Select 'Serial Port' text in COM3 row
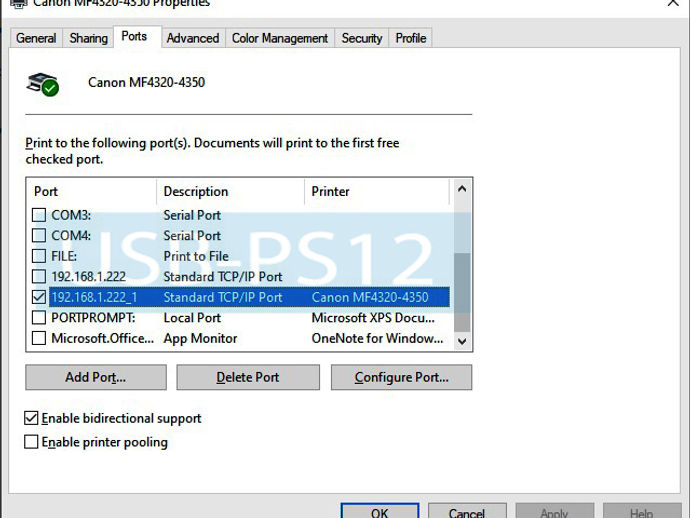This screenshot has height=518, width=690. [x=192, y=215]
